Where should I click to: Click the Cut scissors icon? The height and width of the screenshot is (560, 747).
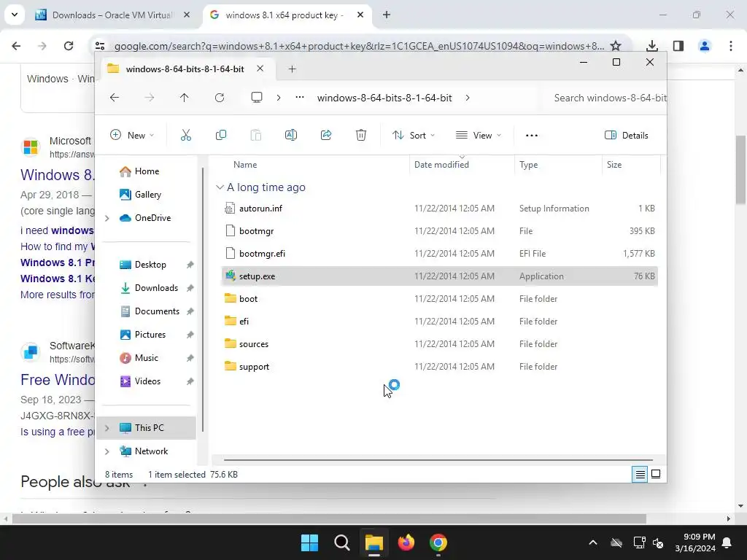pyautogui.click(x=186, y=135)
